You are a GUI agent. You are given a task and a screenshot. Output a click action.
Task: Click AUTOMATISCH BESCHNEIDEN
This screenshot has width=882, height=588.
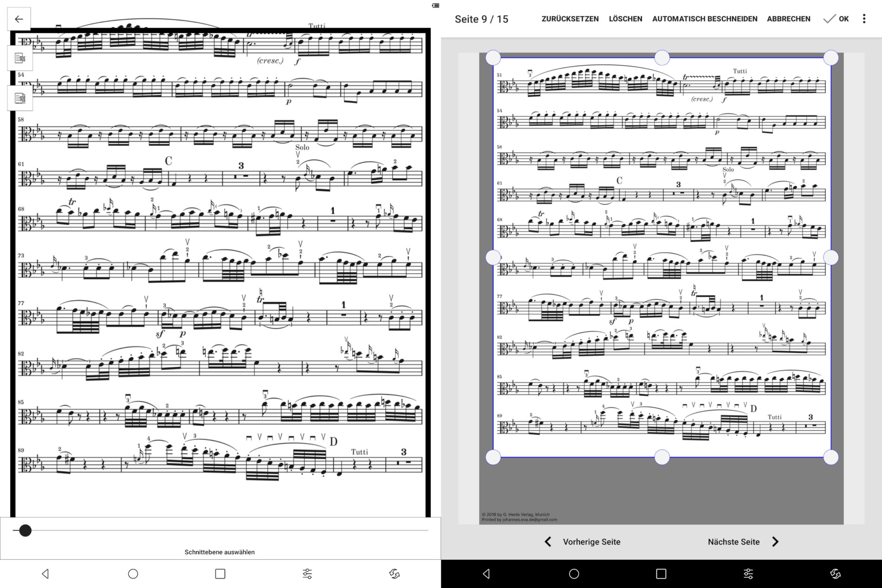pyautogui.click(x=705, y=19)
